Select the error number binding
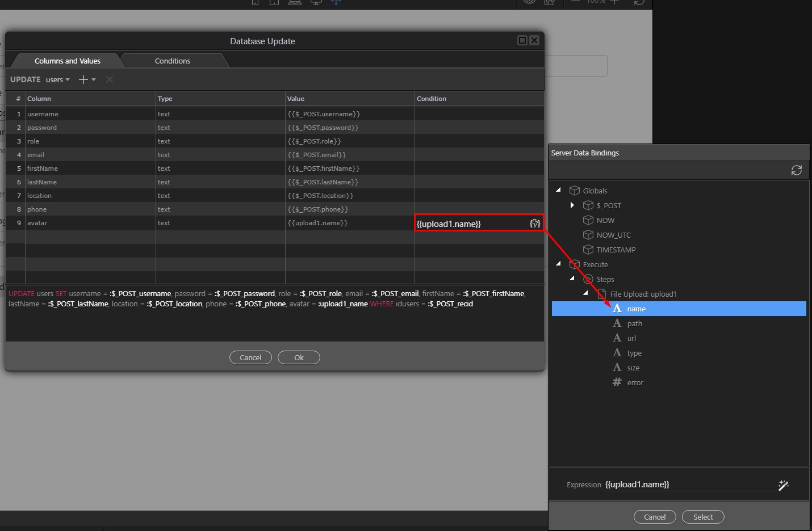Image resolution: width=812 pixels, height=531 pixels. pos(635,382)
